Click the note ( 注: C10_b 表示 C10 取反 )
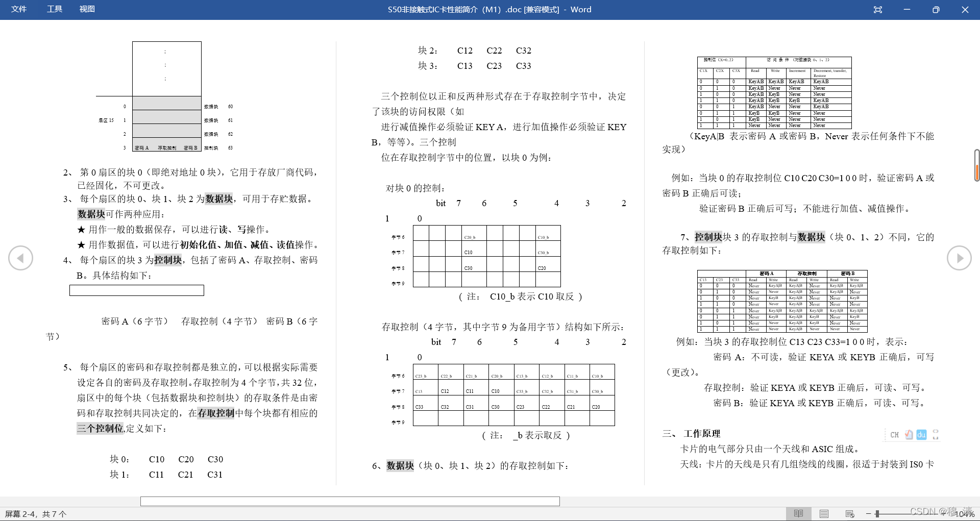Image resolution: width=980 pixels, height=521 pixels. [x=521, y=296]
